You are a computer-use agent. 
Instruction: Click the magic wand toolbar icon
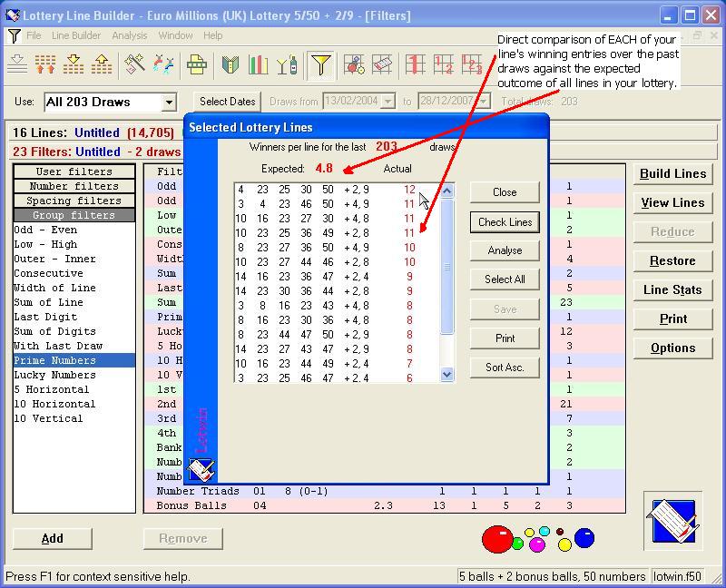135,64
